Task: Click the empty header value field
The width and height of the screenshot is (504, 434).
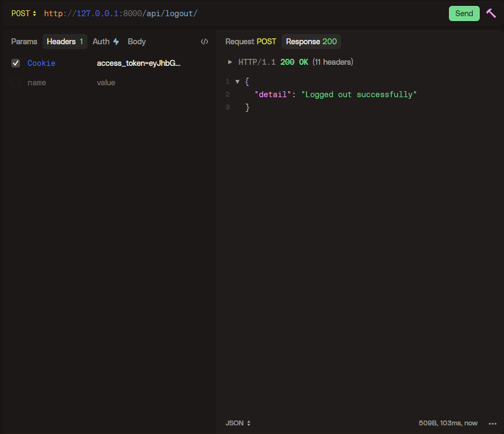Action: [x=106, y=83]
